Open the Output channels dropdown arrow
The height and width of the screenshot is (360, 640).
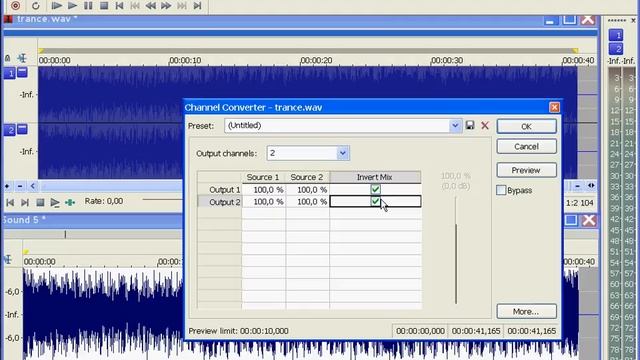(x=343, y=153)
